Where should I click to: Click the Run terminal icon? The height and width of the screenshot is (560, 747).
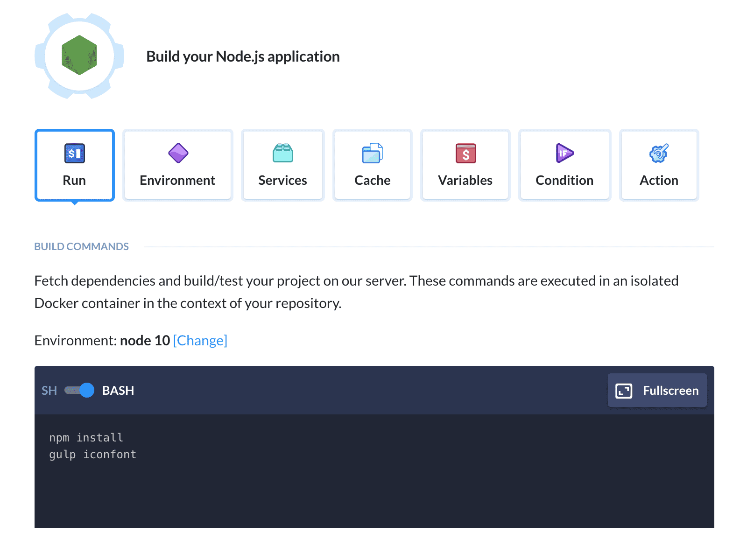(75, 153)
